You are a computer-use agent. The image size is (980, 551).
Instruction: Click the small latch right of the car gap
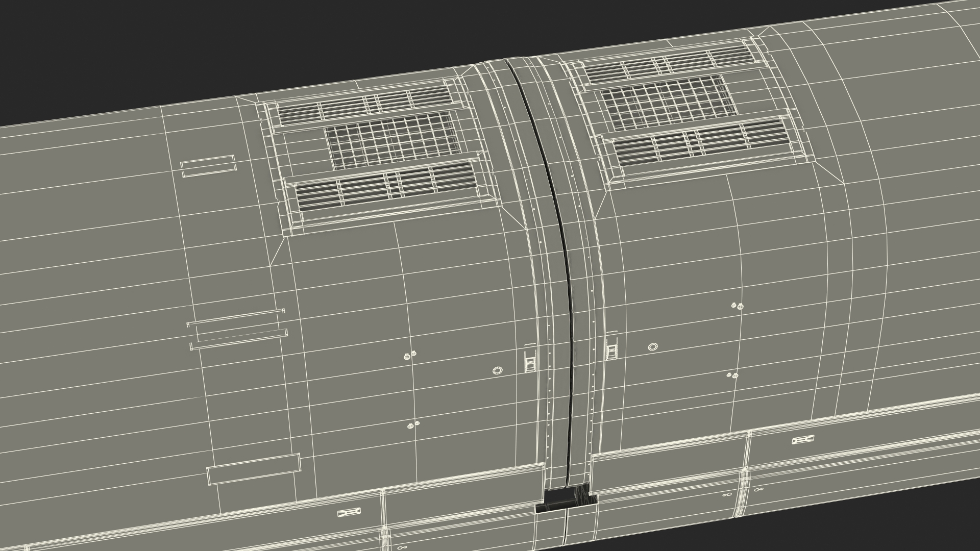pos(611,349)
